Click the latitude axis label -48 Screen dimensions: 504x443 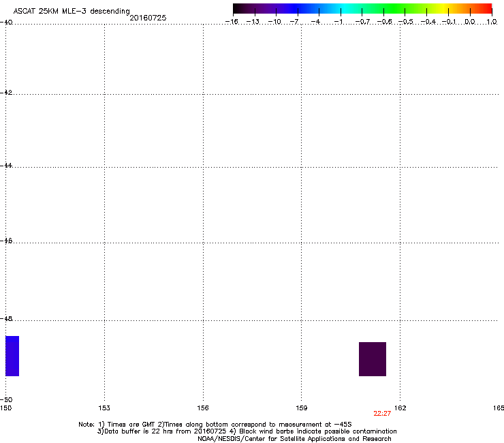(6, 319)
